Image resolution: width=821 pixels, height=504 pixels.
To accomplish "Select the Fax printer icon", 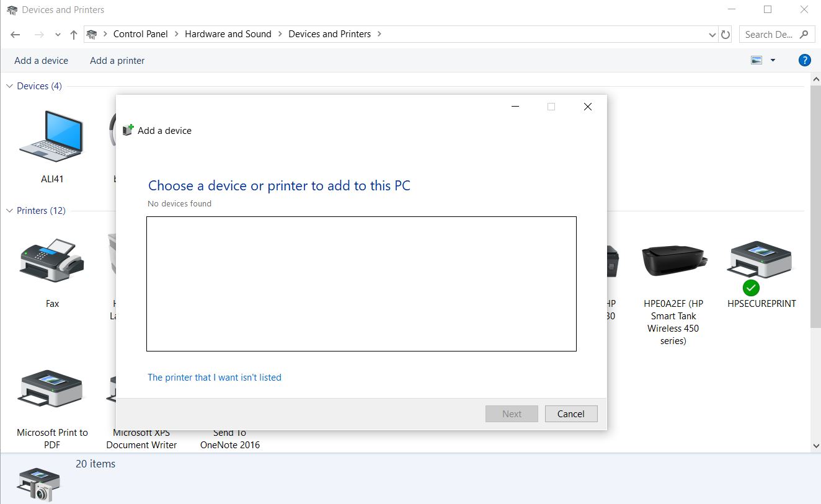I will (x=52, y=260).
